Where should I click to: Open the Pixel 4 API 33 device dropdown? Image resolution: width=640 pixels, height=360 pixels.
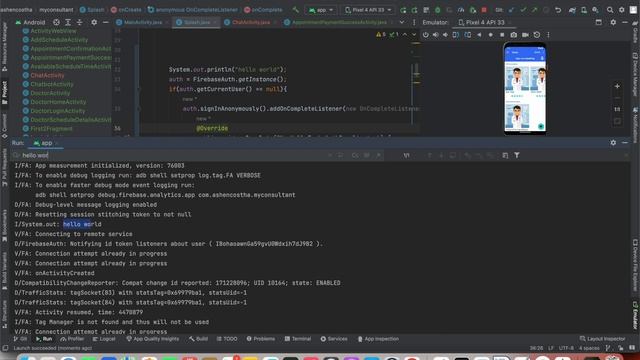[x=368, y=9]
